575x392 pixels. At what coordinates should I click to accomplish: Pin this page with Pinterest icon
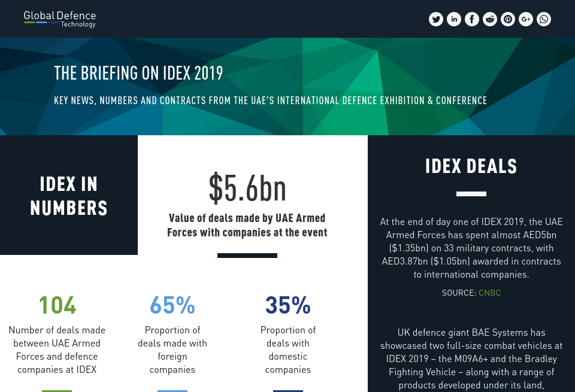click(x=508, y=19)
